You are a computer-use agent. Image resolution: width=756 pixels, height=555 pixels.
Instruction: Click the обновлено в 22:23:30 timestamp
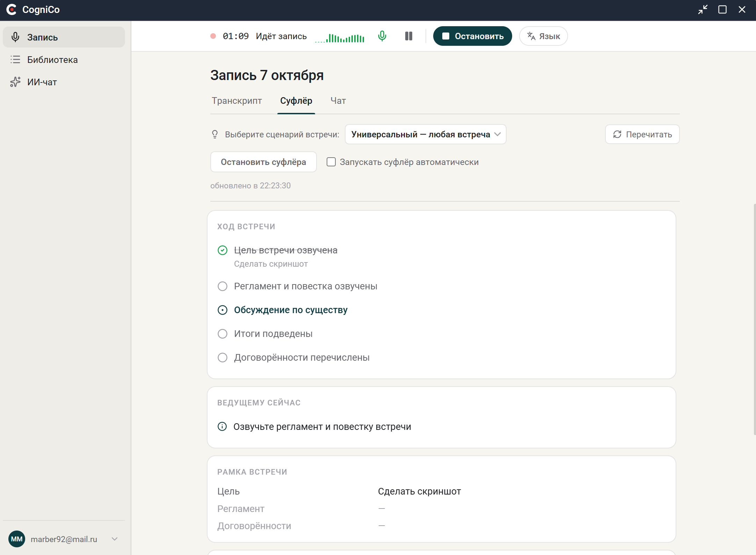point(250,186)
